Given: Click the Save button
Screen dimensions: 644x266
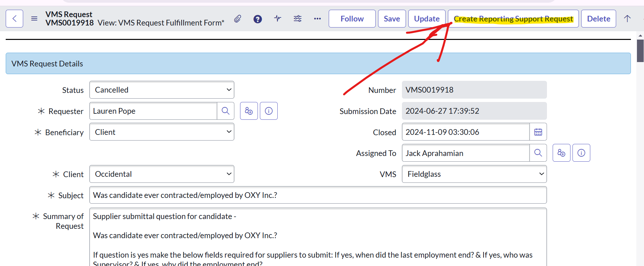Looking at the screenshot, I should click(x=392, y=18).
